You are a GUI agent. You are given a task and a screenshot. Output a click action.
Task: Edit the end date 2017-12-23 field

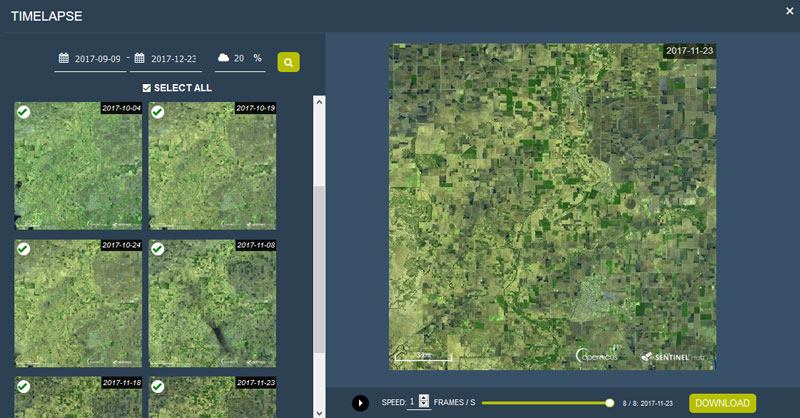tap(173, 59)
